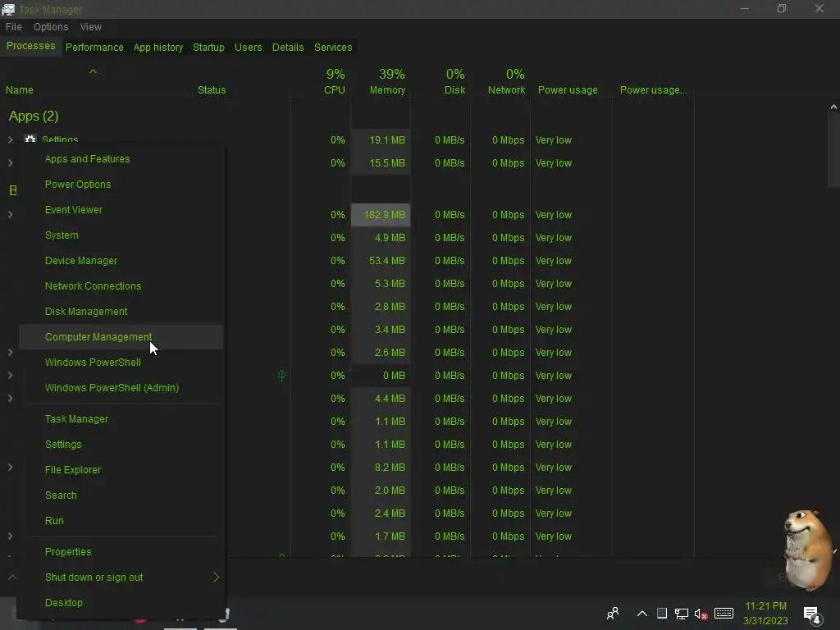Open the Action Center notifications icon
This screenshot has width=840, height=630.
pyautogui.click(x=812, y=615)
